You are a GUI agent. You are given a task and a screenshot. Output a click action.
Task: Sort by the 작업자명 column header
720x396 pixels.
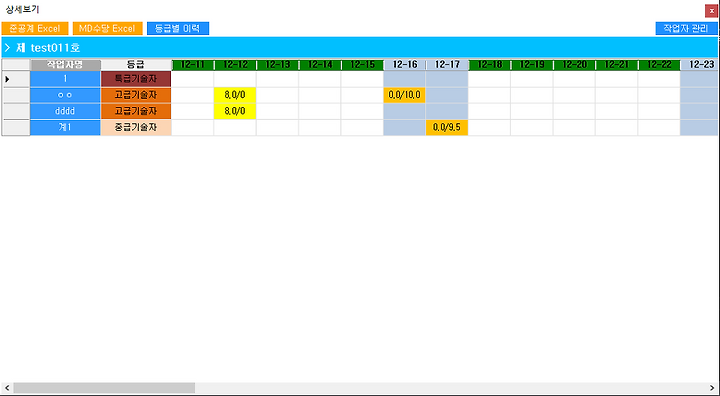coord(65,65)
